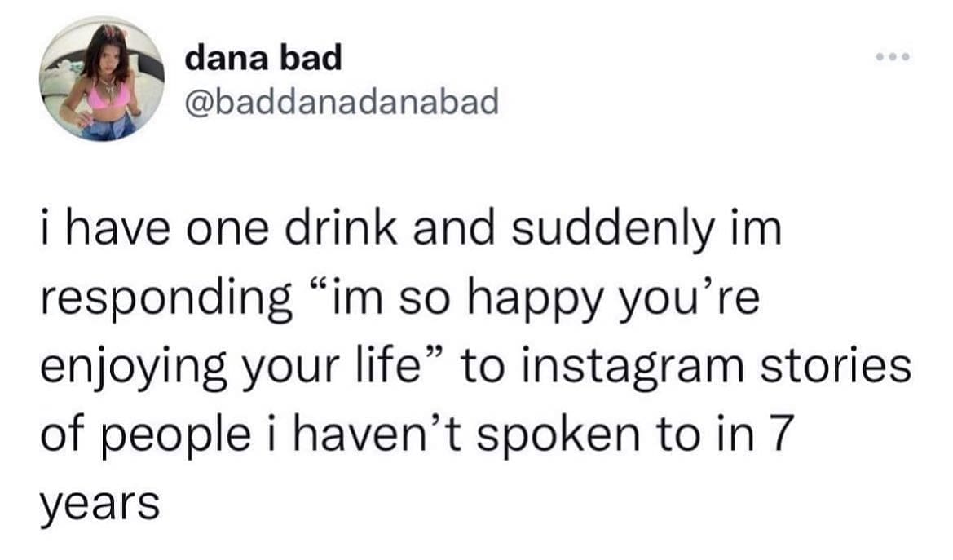Click the tweet line starting "i have one drink"
The width and height of the screenshot is (953, 560).
pos(411,230)
